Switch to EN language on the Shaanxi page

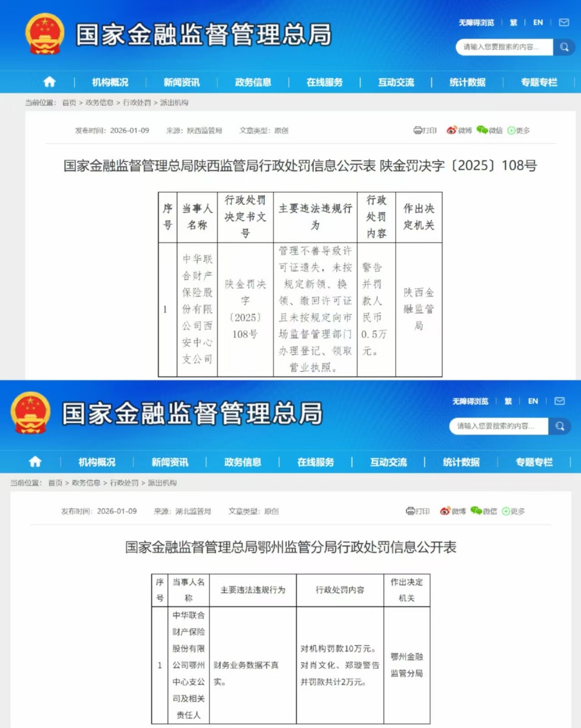[x=538, y=23]
